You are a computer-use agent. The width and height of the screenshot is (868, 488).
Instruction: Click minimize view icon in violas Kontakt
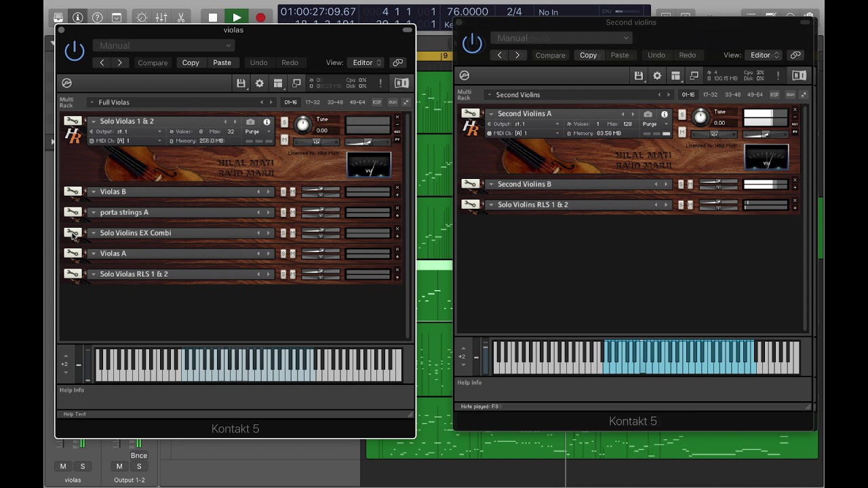click(x=296, y=83)
